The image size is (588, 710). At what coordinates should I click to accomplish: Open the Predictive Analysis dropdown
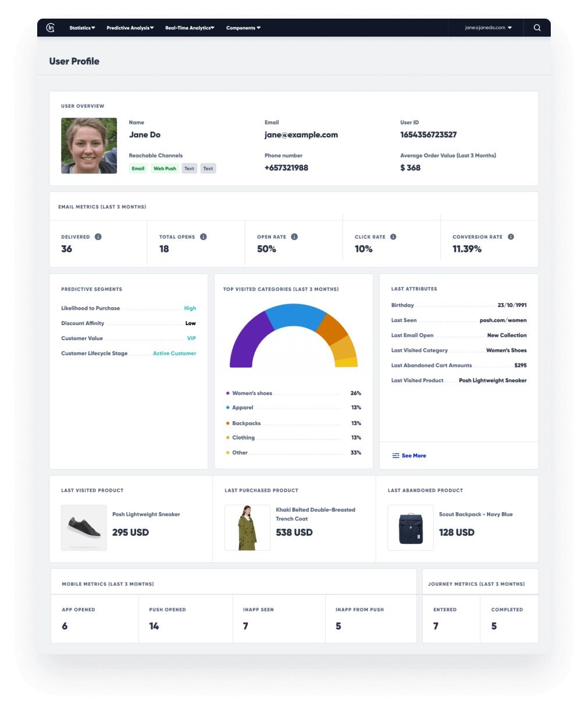click(130, 28)
